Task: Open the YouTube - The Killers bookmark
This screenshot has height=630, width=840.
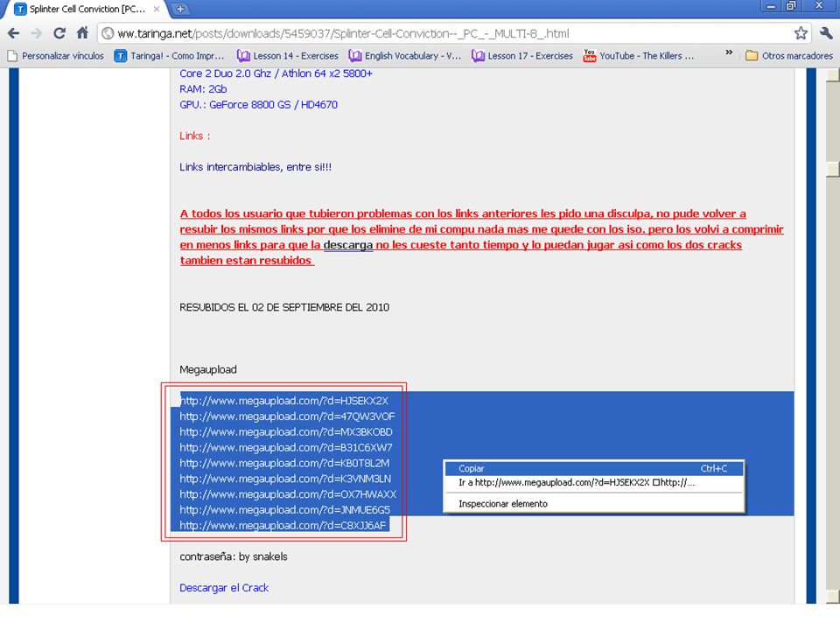Action: [x=639, y=56]
